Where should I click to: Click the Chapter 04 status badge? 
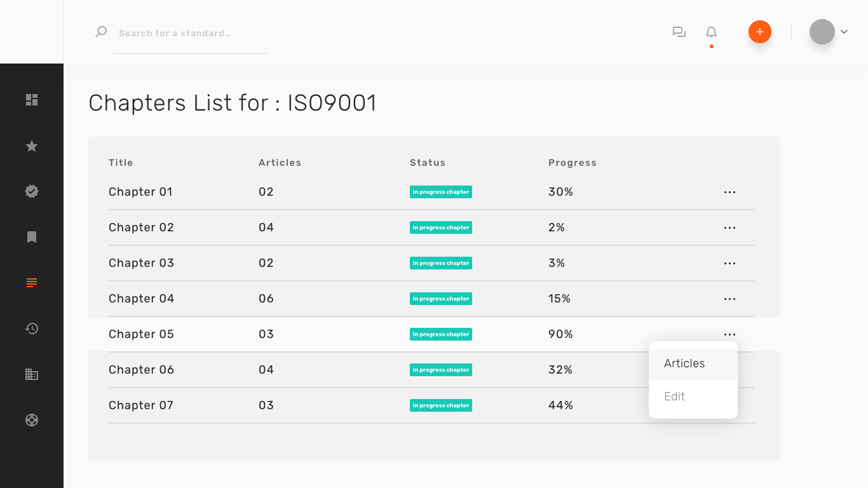pyautogui.click(x=440, y=299)
